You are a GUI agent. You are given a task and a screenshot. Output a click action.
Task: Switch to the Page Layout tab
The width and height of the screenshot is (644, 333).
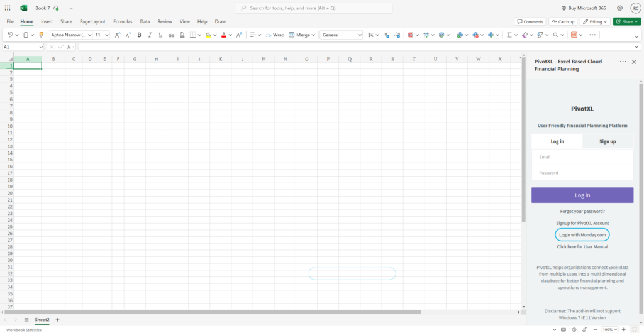(92, 21)
